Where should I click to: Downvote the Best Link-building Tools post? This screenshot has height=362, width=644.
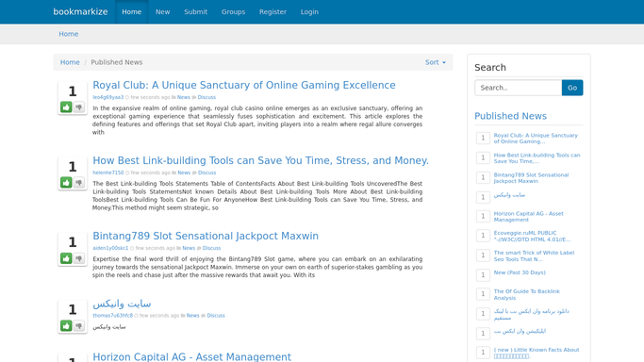79,182
